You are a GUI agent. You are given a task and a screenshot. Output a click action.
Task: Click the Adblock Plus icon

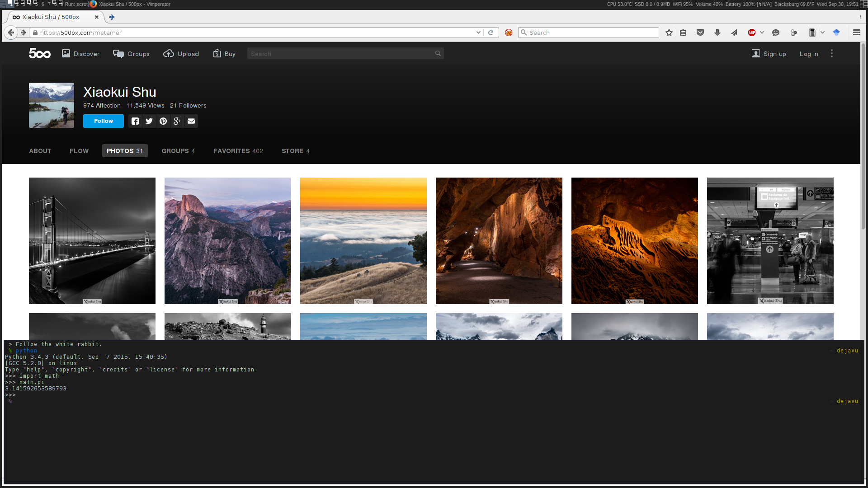[752, 33]
